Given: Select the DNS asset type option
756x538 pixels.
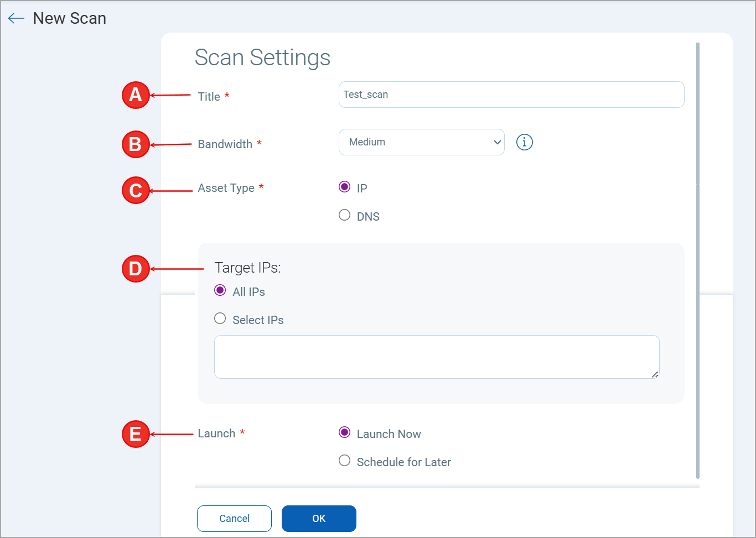Looking at the screenshot, I should pyautogui.click(x=344, y=215).
